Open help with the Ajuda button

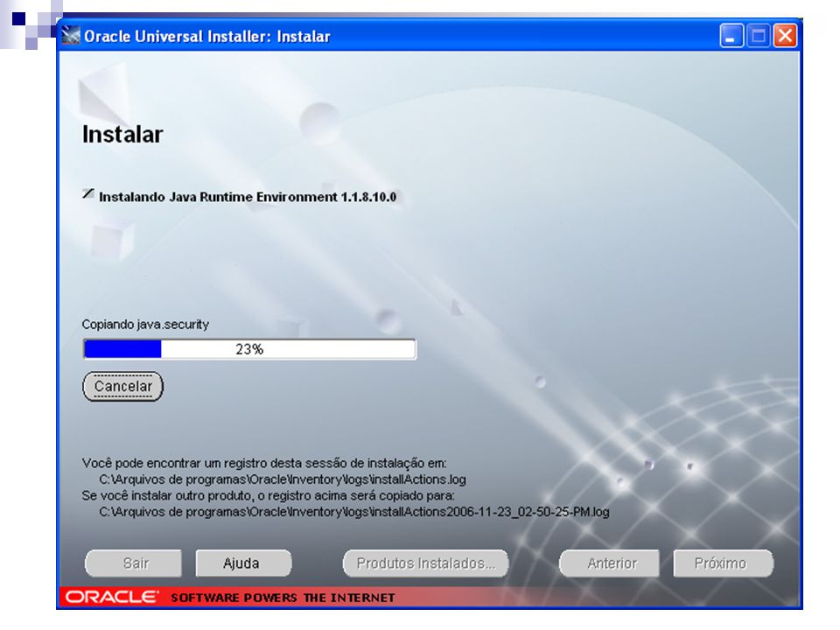243,563
